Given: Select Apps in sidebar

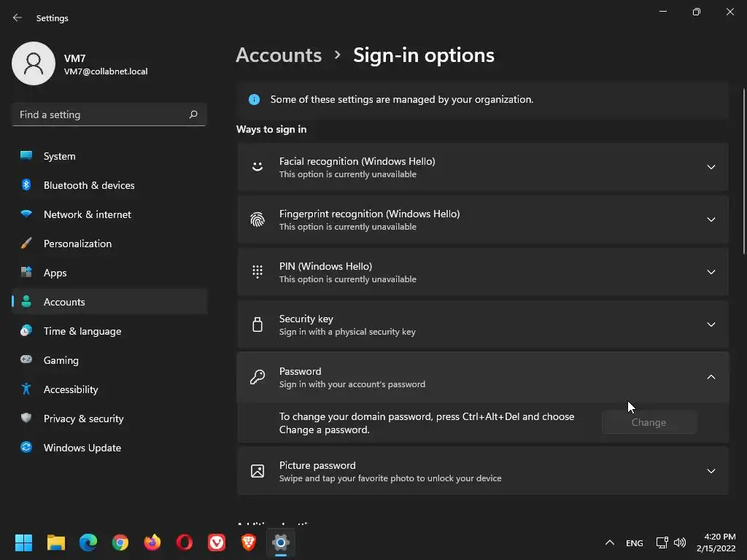Looking at the screenshot, I should 109,273.
